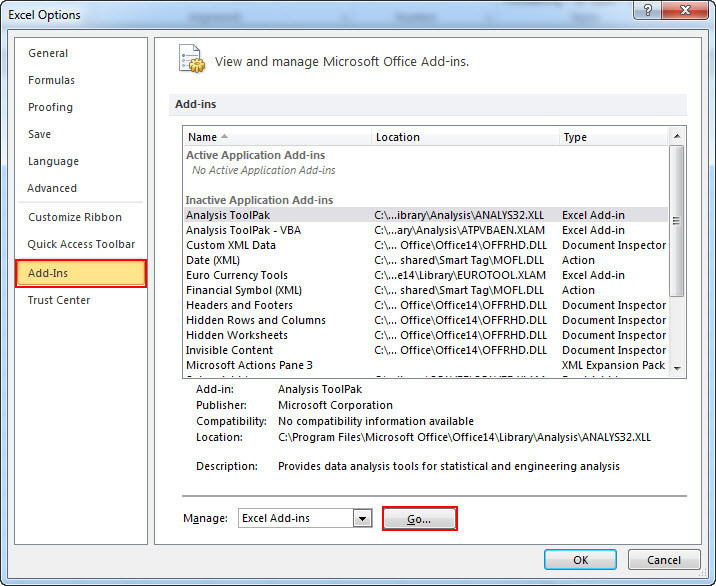Click the ANALYS32.XLL location cell
This screenshot has height=586, width=716.
click(459, 215)
